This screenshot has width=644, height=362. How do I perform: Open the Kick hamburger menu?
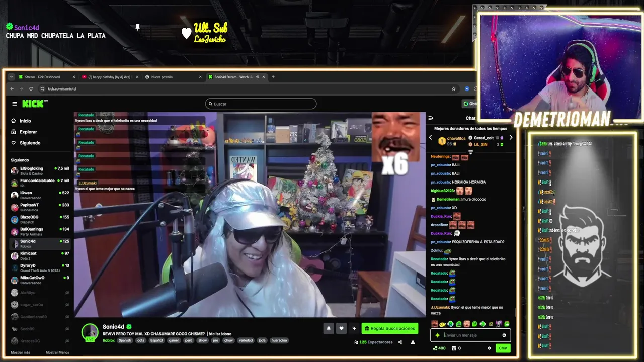(x=15, y=104)
